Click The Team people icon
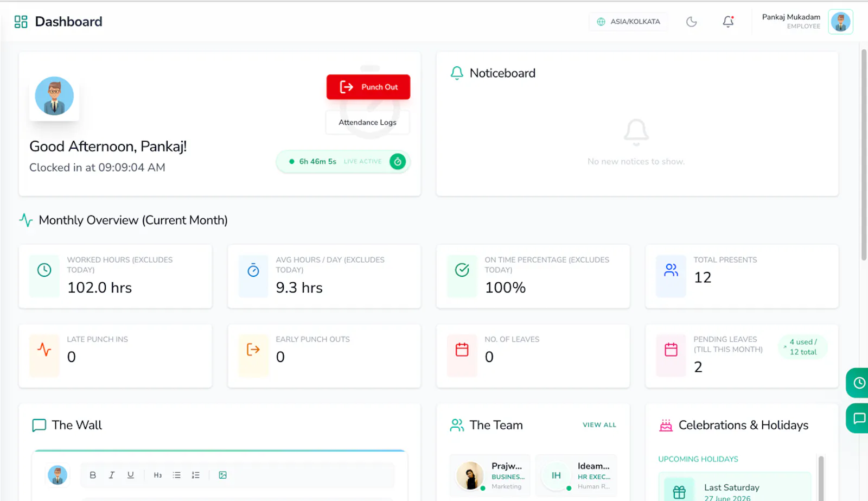868x501 pixels. pos(457,425)
